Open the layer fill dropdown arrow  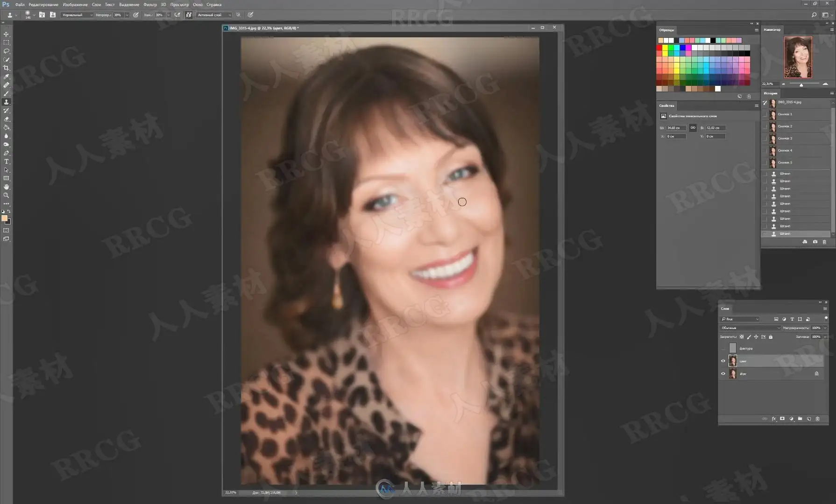pos(825,336)
